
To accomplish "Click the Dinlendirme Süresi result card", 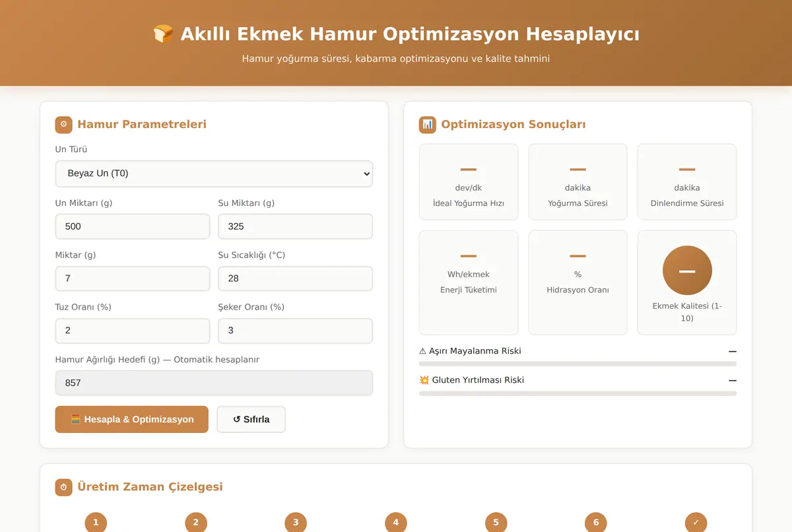I will 687,182.
